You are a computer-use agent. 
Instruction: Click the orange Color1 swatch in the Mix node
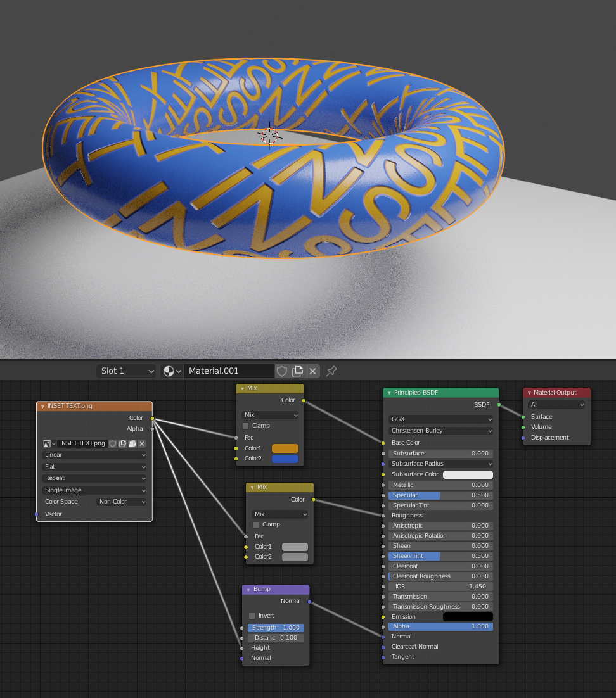click(x=285, y=448)
